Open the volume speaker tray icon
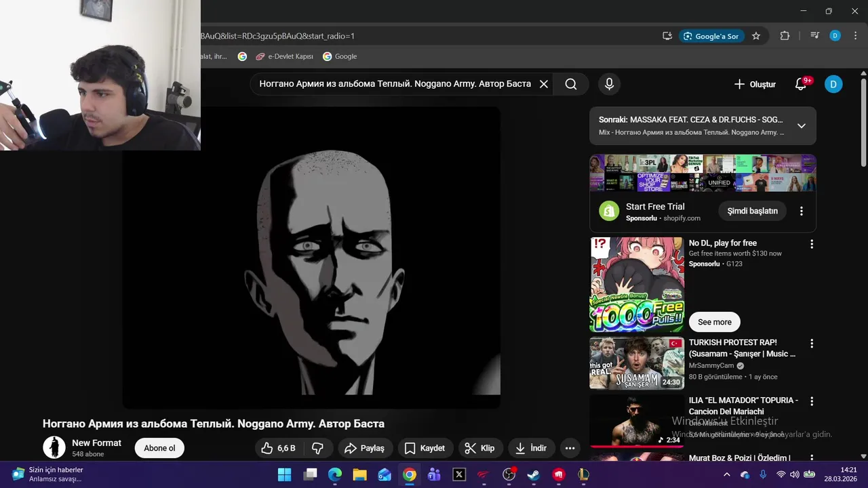The width and height of the screenshot is (868, 488). 794,474
